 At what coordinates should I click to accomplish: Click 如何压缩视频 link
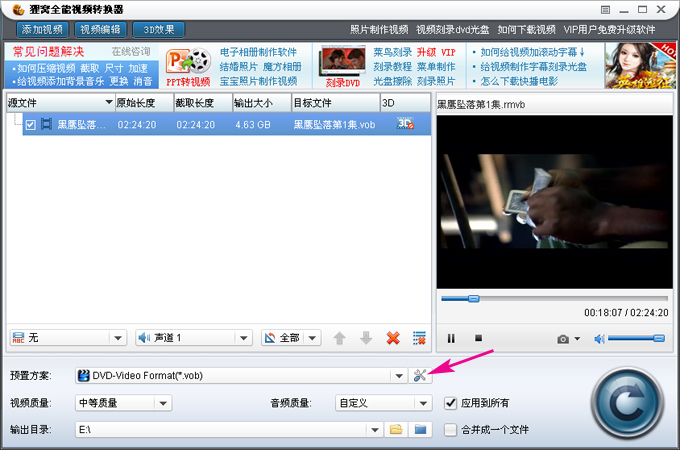point(46,68)
